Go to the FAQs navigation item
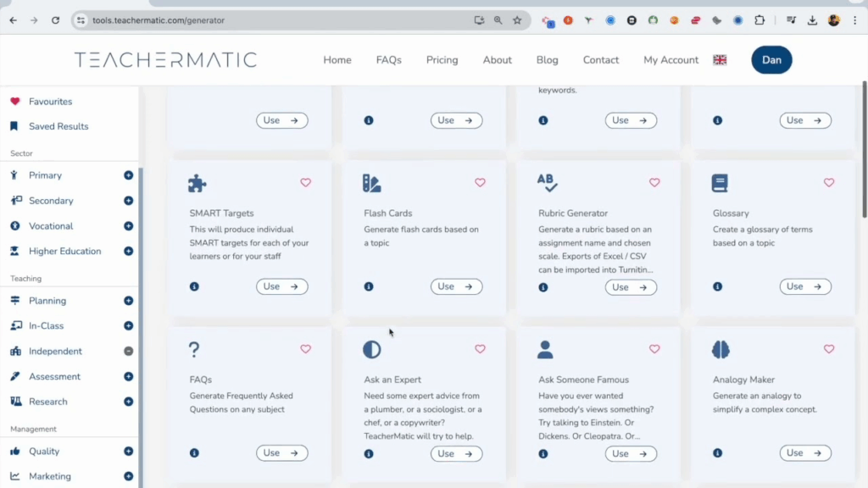Viewport: 868px width, 488px height. [x=388, y=60]
